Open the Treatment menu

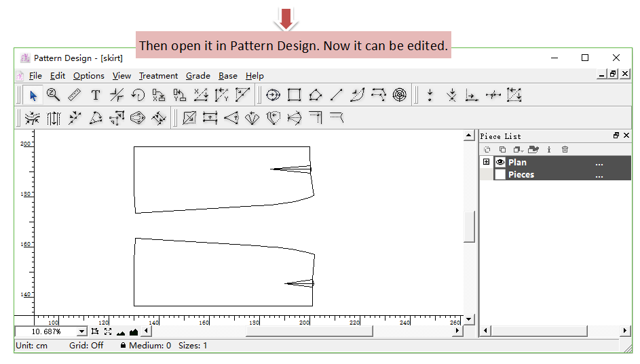[x=158, y=76]
